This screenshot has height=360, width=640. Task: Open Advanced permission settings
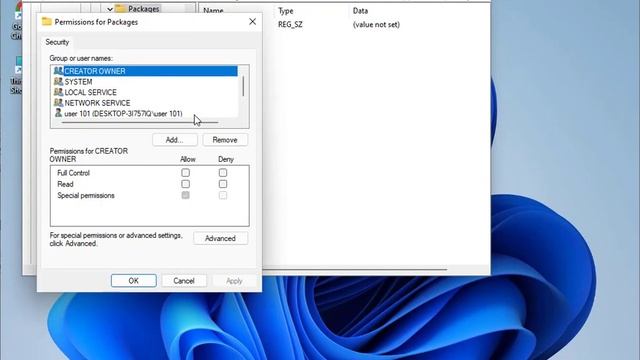(220, 238)
